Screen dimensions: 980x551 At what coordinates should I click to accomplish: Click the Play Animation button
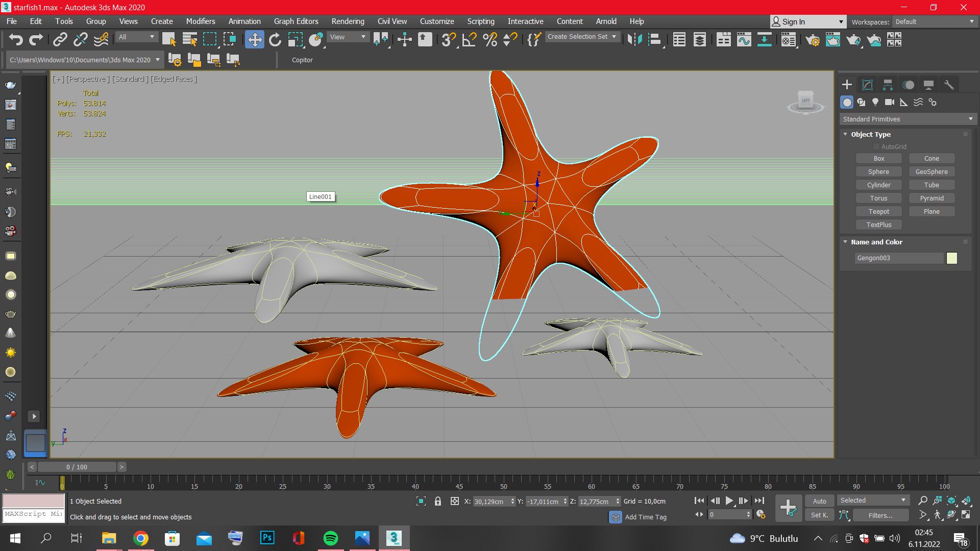pyautogui.click(x=729, y=501)
